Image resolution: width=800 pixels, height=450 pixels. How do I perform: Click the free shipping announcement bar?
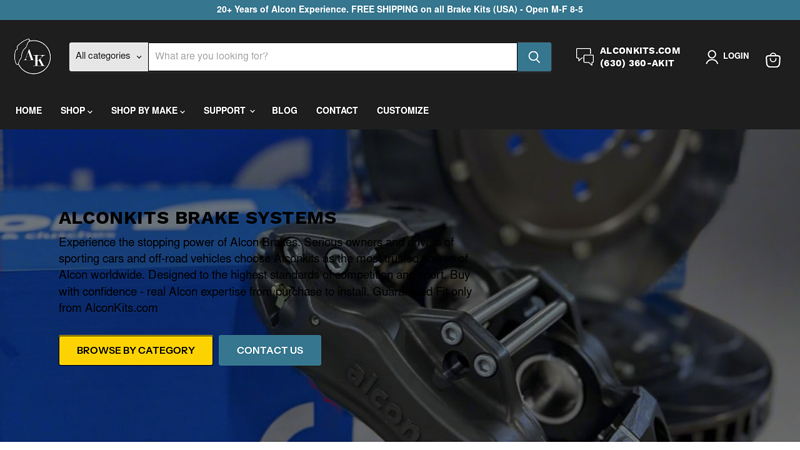(x=400, y=10)
